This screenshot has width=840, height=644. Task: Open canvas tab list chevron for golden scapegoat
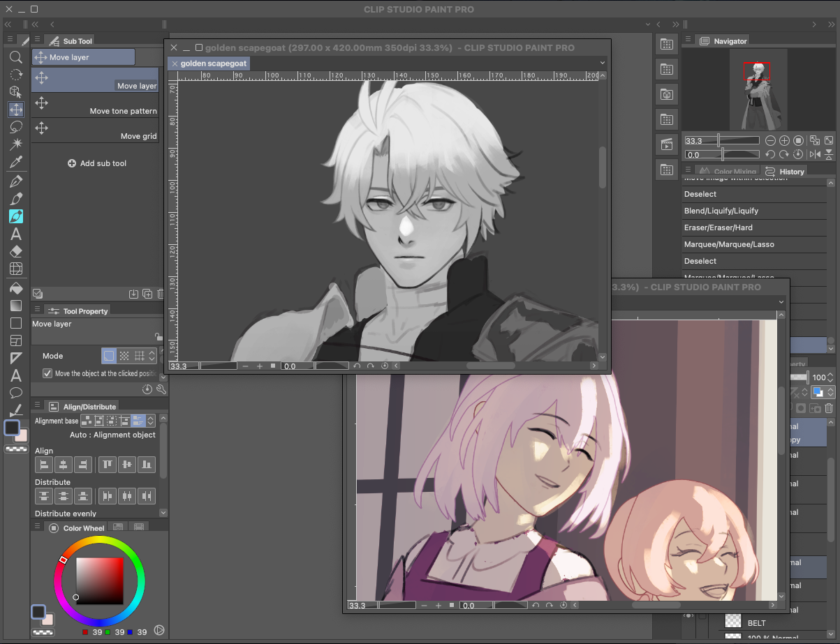point(602,63)
